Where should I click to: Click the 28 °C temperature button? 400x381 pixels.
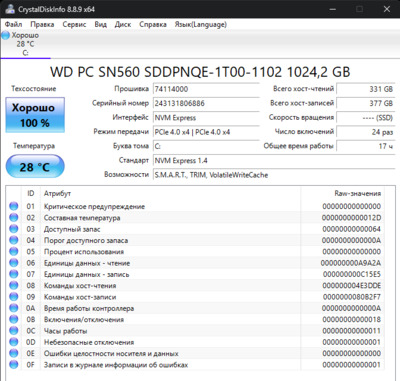[x=35, y=167]
